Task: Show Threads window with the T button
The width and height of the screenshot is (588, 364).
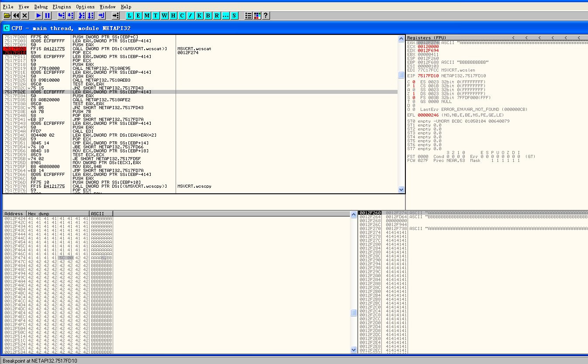Action: point(156,16)
